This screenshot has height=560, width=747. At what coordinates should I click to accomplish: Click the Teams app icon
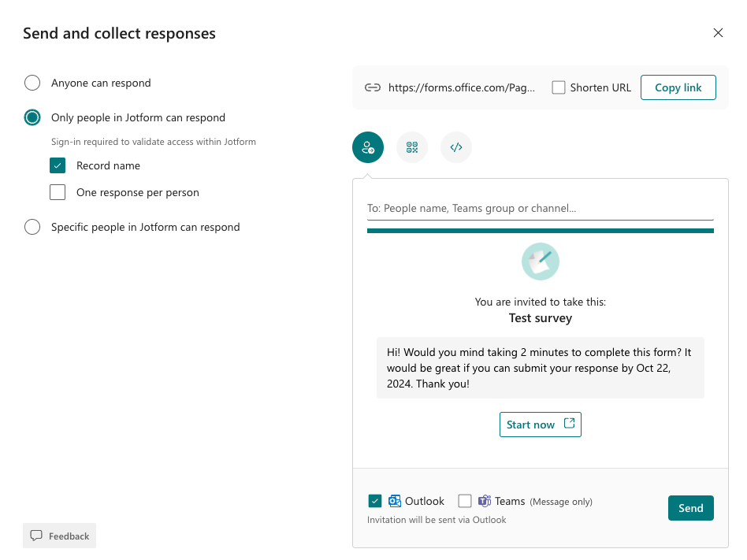coord(485,501)
